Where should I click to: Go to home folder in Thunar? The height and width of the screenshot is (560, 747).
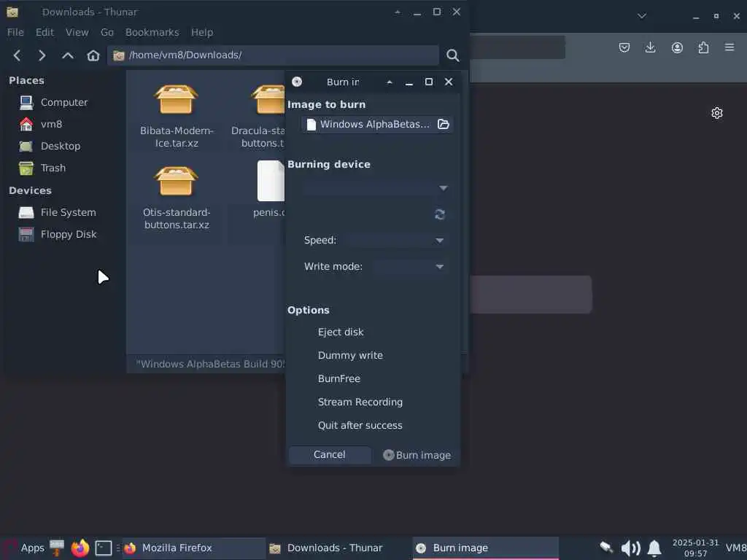pyautogui.click(x=93, y=55)
